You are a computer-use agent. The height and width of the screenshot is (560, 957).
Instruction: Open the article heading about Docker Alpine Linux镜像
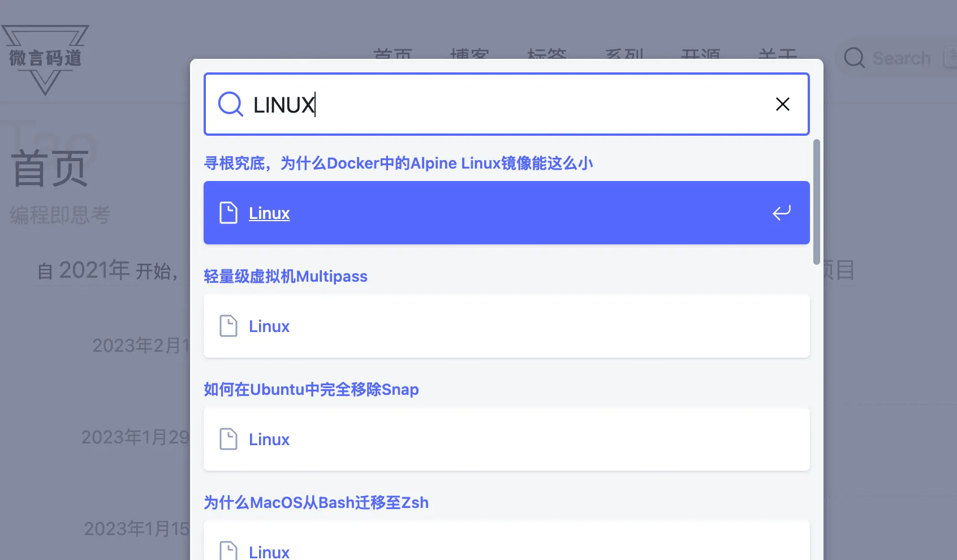tap(398, 163)
